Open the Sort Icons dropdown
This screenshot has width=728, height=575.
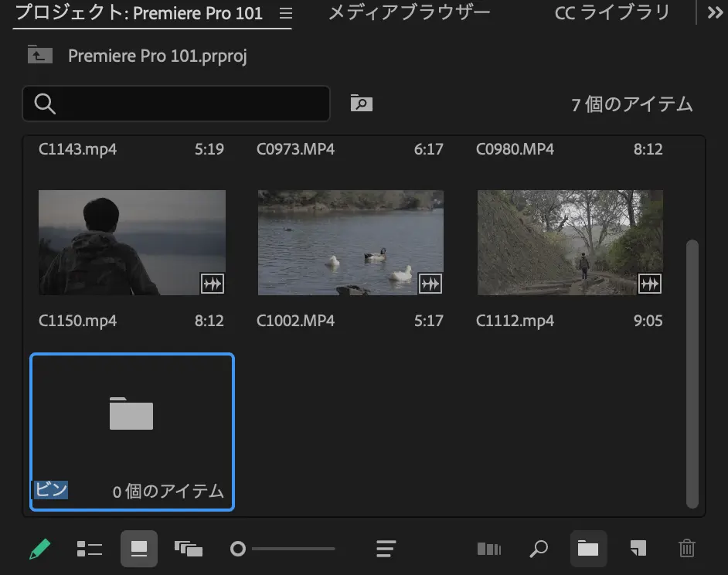[385, 549]
